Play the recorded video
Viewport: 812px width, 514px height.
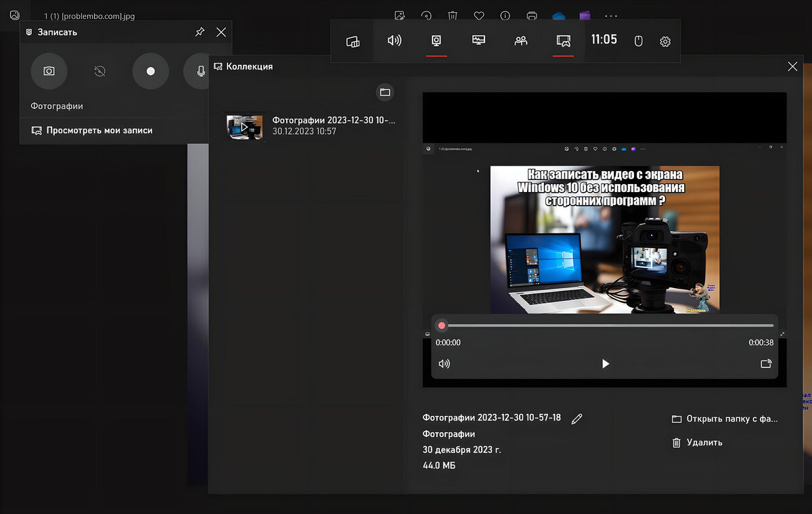point(605,364)
